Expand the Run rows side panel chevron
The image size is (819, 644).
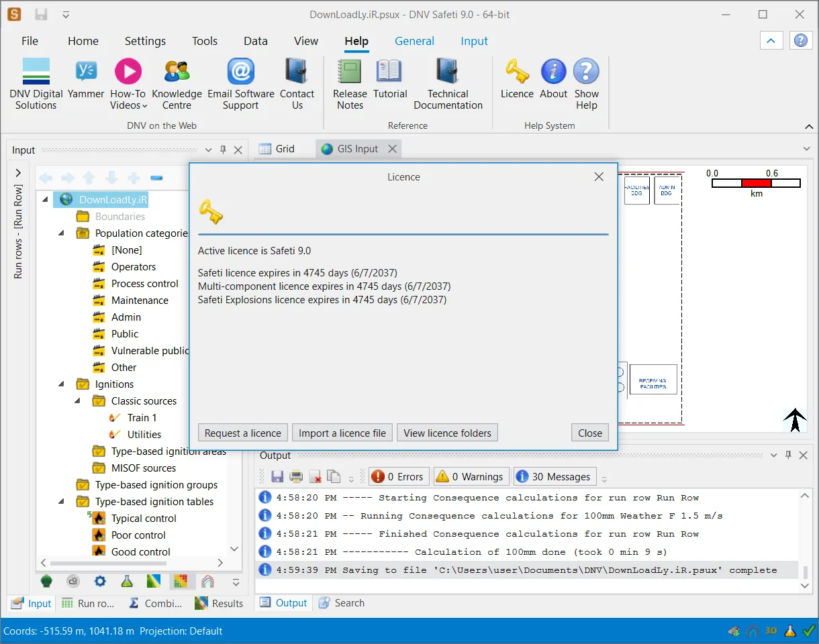coord(18,173)
